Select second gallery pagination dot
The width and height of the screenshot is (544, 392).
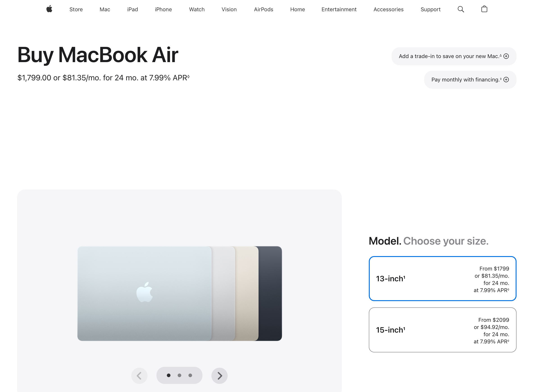point(179,375)
